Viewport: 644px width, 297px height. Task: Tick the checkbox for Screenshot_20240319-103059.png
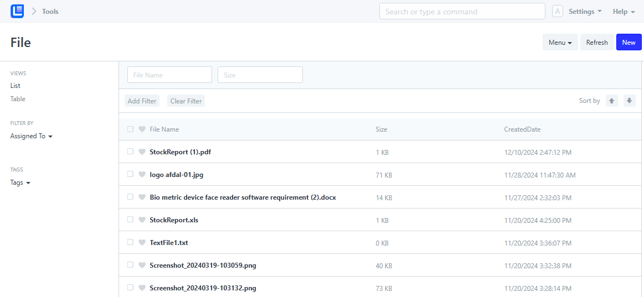[x=130, y=264]
